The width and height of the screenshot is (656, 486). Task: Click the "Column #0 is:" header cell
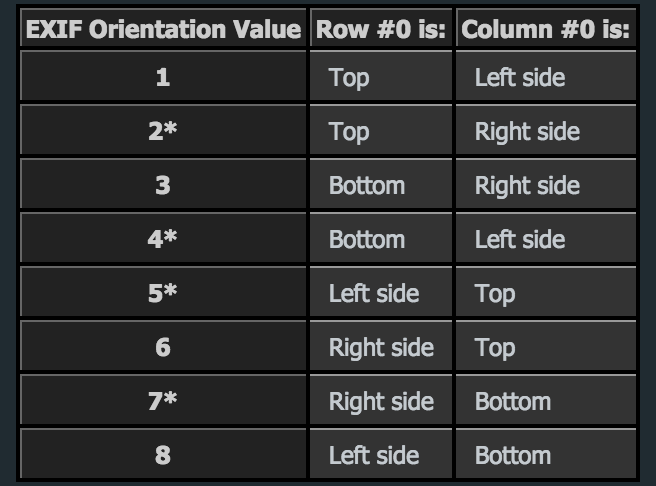click(545, 29)
